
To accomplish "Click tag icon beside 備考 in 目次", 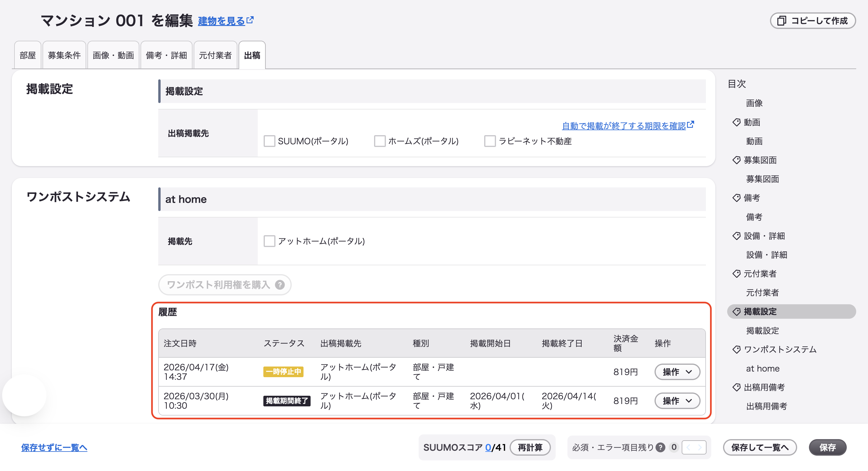I will click(x=737, y=198).
